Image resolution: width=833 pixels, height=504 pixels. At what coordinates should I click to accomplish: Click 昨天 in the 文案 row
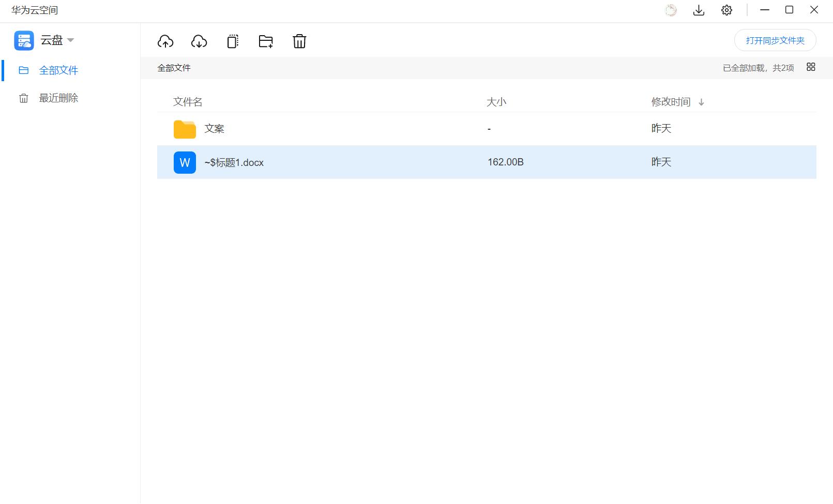661,128
